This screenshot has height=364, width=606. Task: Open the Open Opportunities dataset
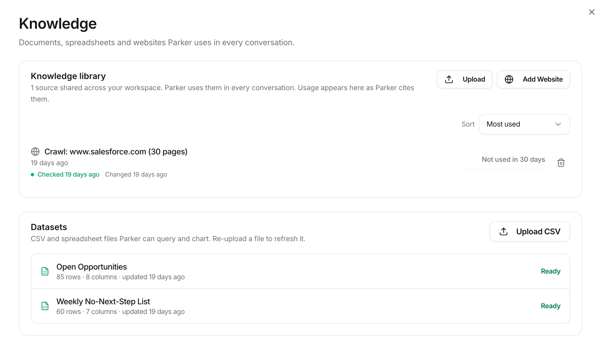click(x=300, y=271)
